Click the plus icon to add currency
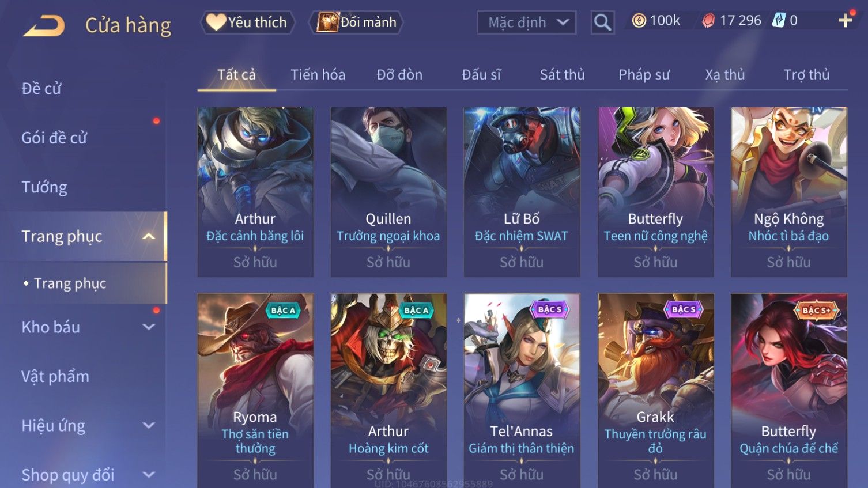This screenshot has width=868, height=488. tap(846, 21)
